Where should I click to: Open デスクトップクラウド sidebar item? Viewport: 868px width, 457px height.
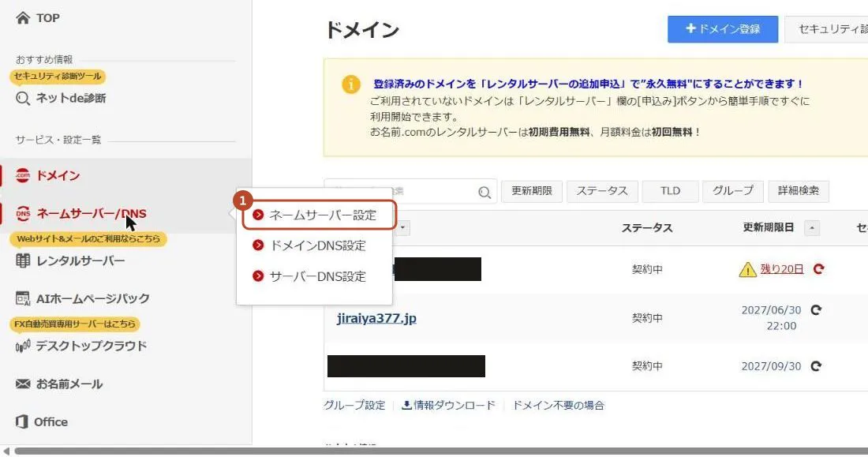point(92,346)
